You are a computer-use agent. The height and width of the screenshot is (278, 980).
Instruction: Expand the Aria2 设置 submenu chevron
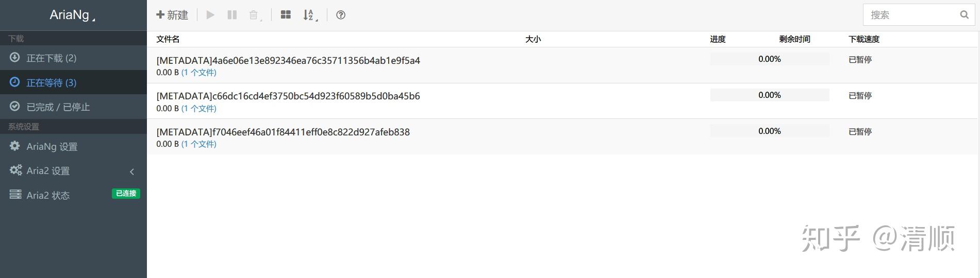tap(132, 171)
